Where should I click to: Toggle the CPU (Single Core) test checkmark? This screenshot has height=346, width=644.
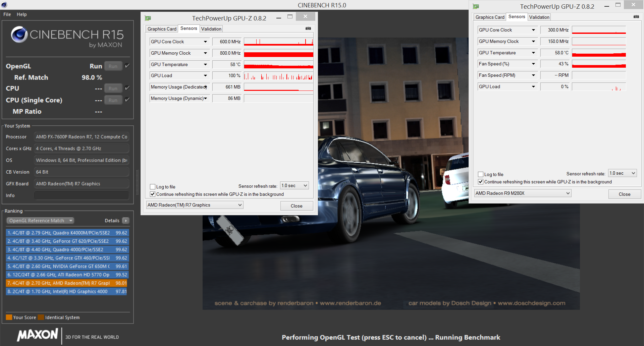point(127,100)
